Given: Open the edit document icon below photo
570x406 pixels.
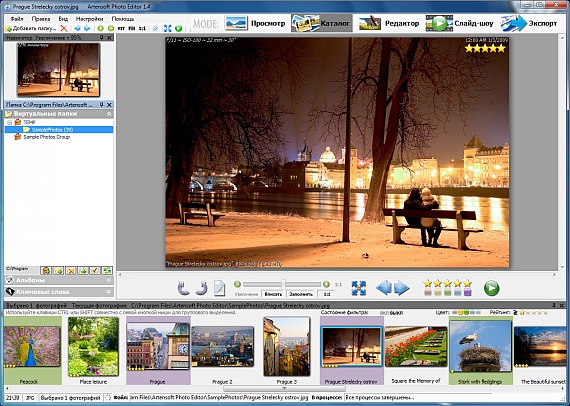Looking at the screenshot, I should (x=219, y=288).
